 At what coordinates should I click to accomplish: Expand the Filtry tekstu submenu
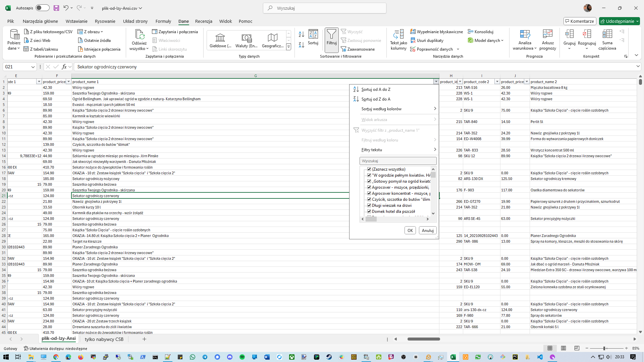pyautogui.click(x=398, y=150)
